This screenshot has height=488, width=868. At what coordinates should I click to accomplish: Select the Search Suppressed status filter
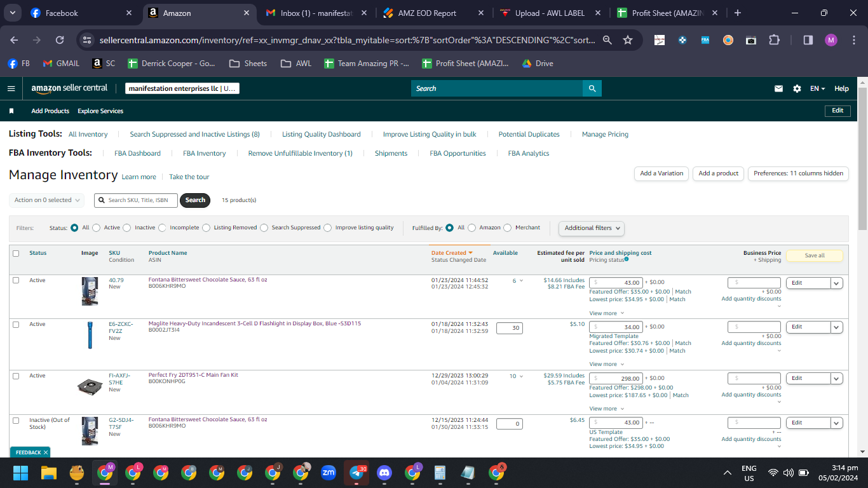tap(264, 227)
